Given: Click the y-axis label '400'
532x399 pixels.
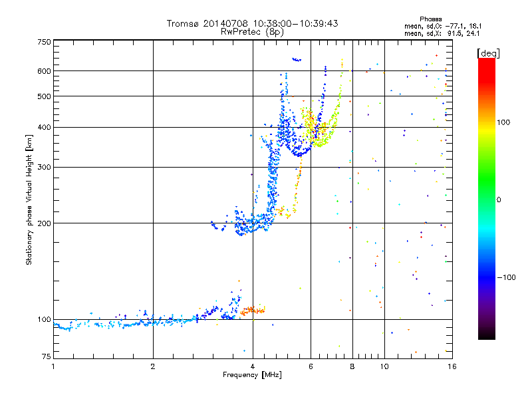Looking at the screenshot, I should pos(44,127).
